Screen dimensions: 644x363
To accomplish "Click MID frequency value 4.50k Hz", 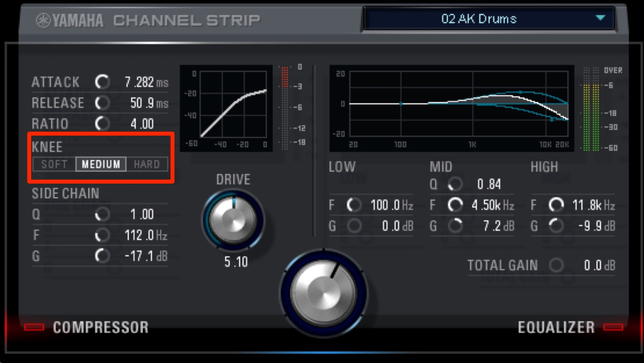I will coord(493,205).
